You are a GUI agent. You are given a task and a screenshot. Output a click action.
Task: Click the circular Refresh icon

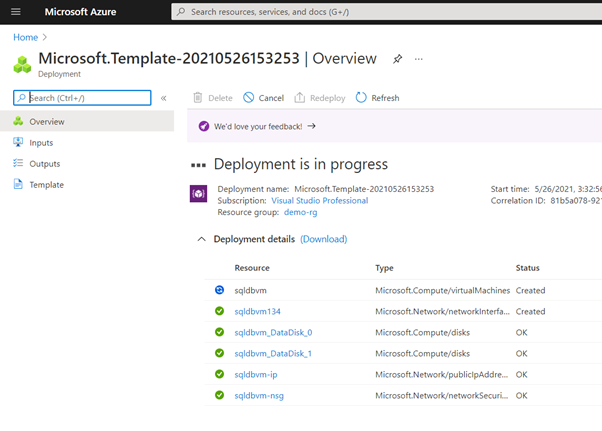361,97
